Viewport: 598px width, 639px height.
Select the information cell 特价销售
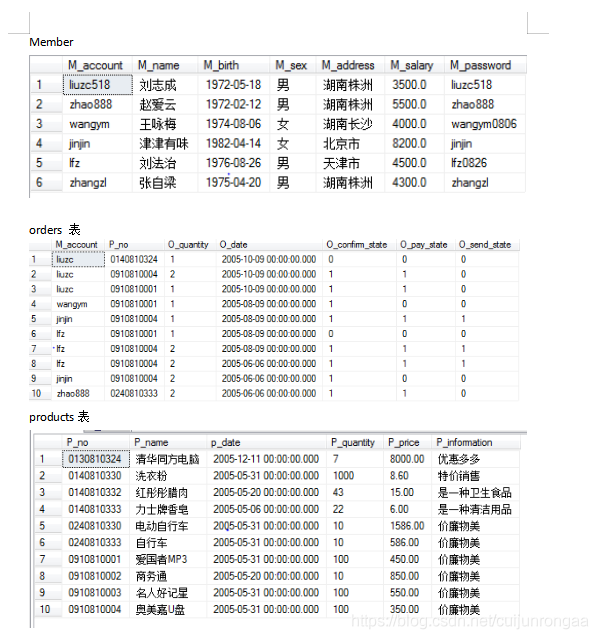[459, 476]
